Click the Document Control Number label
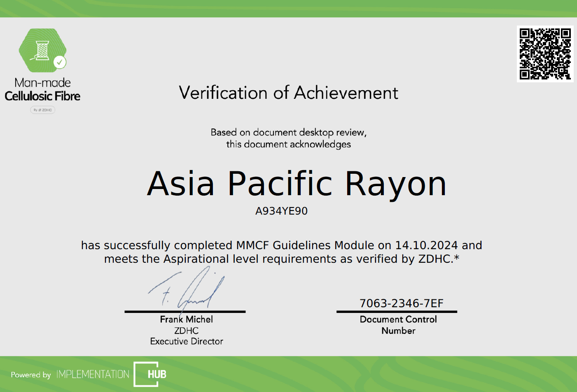The image size is (577, 392). pos(398,325)
